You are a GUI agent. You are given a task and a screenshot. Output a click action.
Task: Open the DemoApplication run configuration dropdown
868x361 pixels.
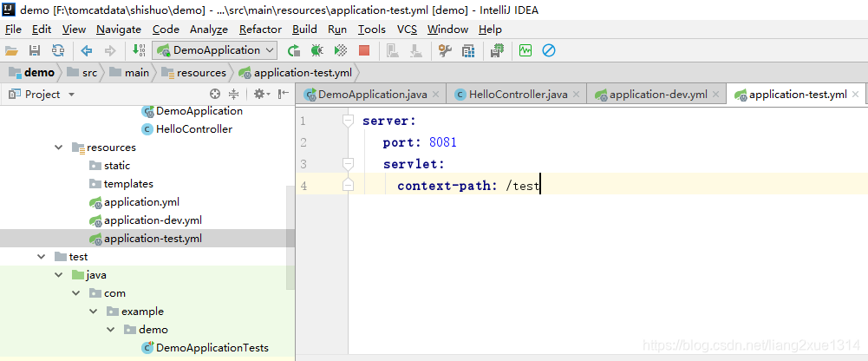(x=215, y=50)
